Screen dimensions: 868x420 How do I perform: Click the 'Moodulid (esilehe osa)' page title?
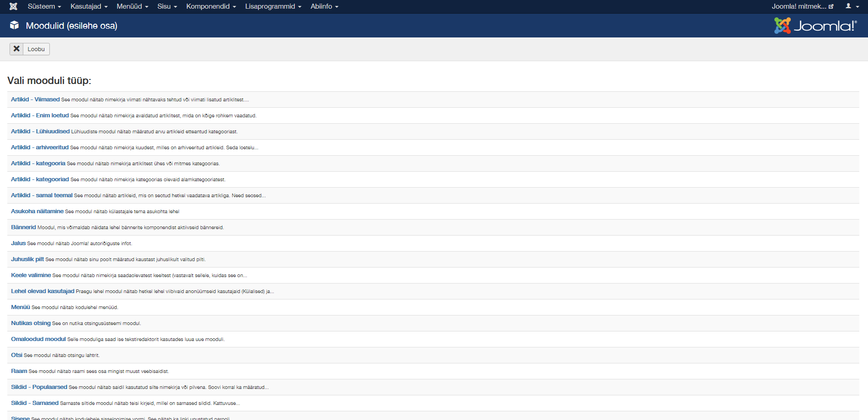click(x=72, y=26)
